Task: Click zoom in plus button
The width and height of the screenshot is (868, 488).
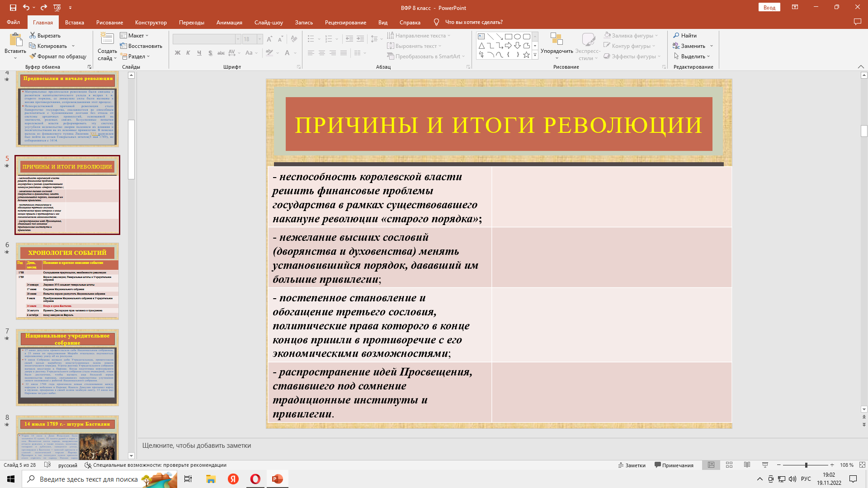Action: 832,465
